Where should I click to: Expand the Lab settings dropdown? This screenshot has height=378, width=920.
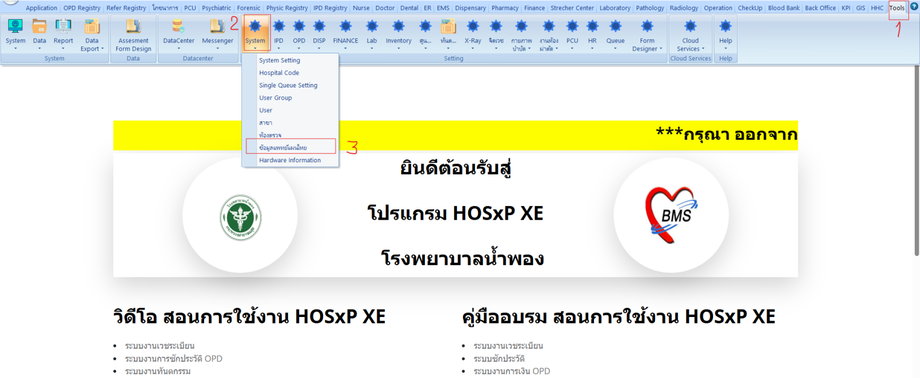point(371,35)
